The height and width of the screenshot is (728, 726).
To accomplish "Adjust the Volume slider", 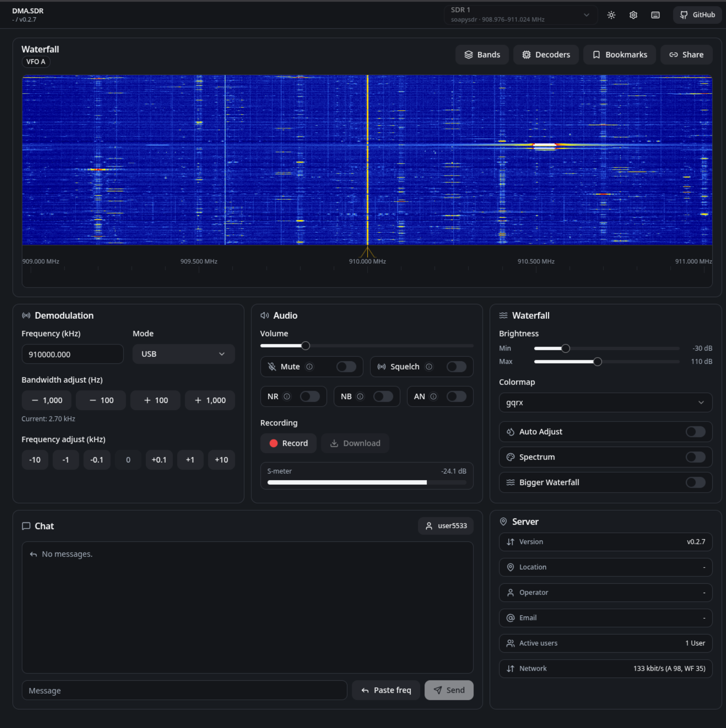I will coord(305,346).
